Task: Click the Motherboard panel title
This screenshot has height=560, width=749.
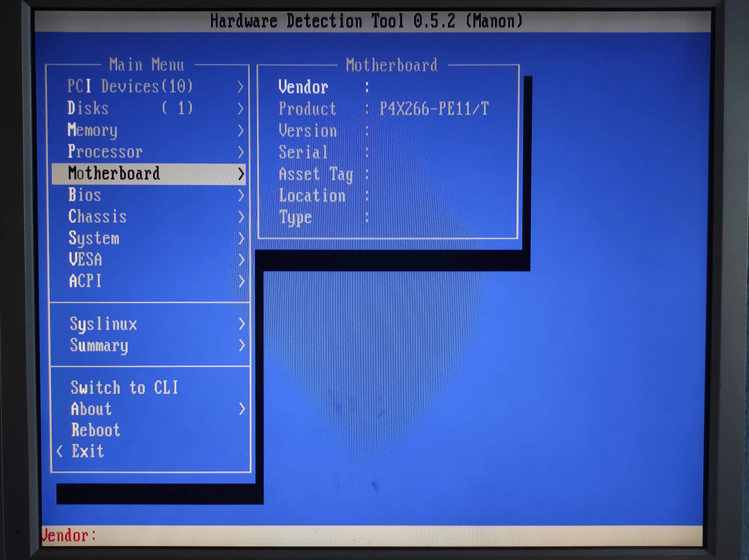Action: point(392,65)
